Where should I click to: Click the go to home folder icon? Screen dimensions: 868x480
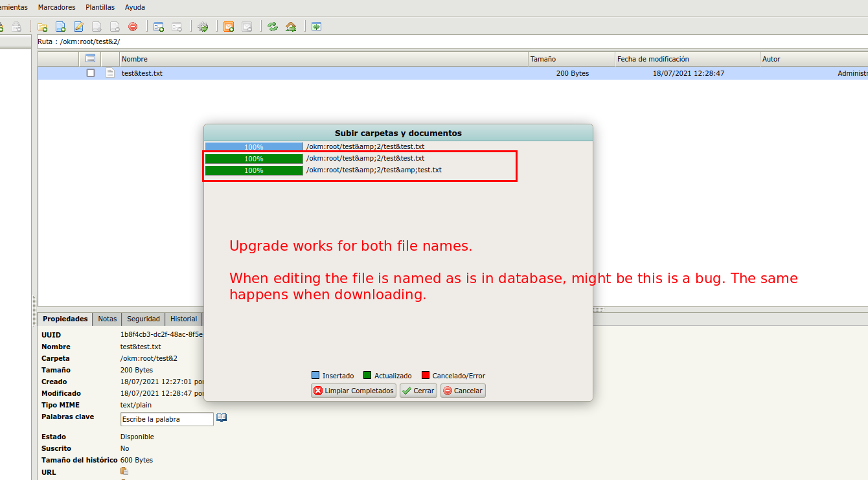pyautogui.click(x=291, y=27)
